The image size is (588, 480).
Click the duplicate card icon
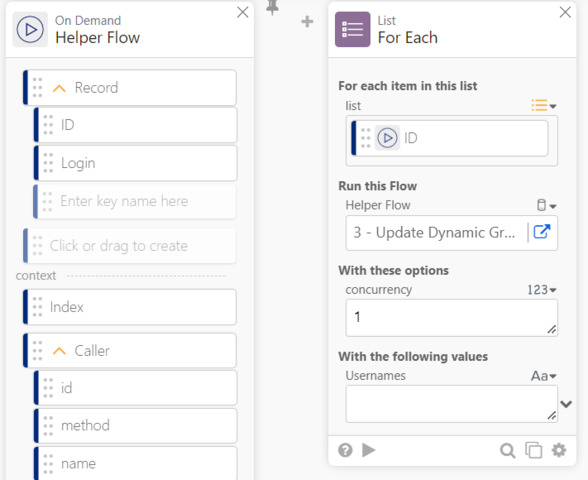[x=533, y=450]
